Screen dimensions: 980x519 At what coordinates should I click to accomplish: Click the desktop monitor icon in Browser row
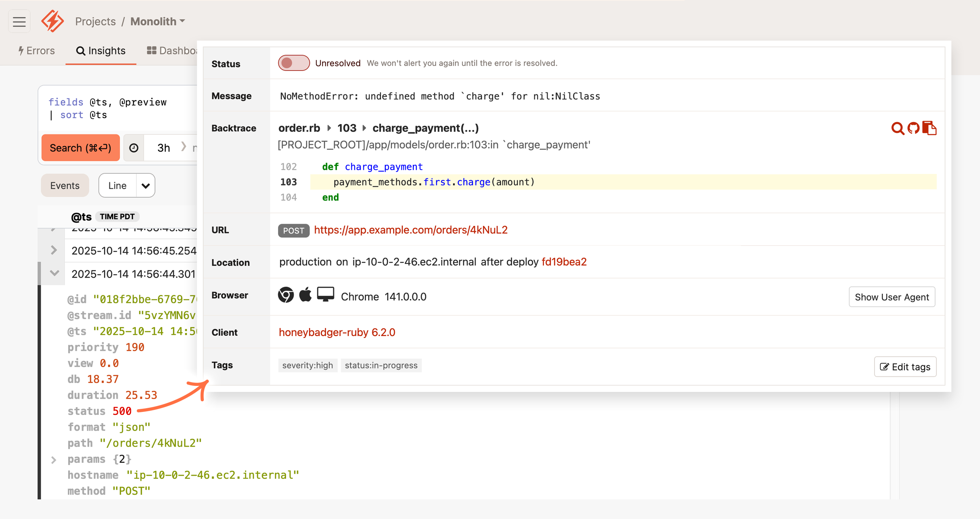(325, 294)
